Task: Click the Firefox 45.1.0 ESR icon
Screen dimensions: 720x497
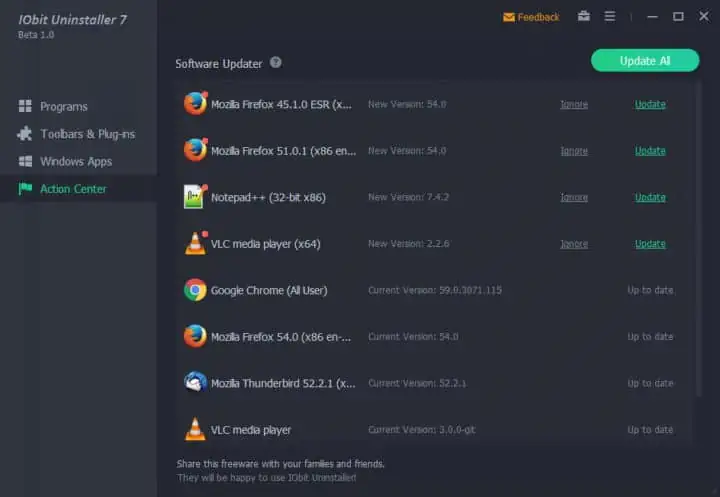Action: click(x=196, y=103)
